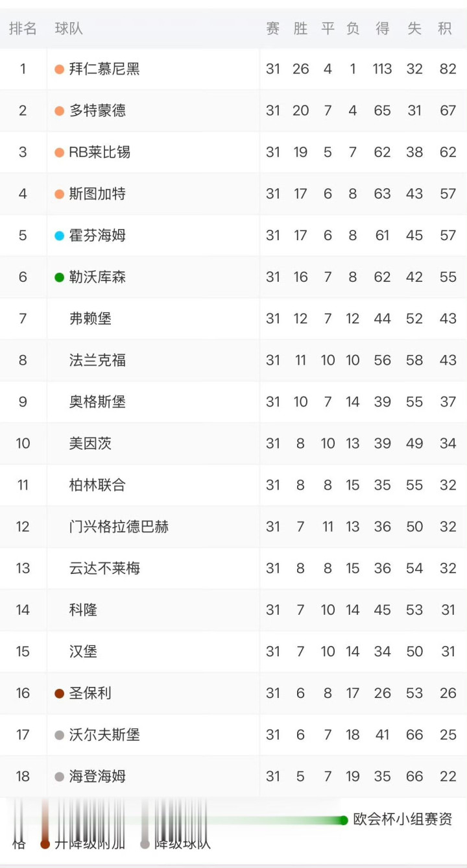This screenshot has width=467, height=868.
Task: Select the 汉堡 team row
Action: [x=83, y=651]
